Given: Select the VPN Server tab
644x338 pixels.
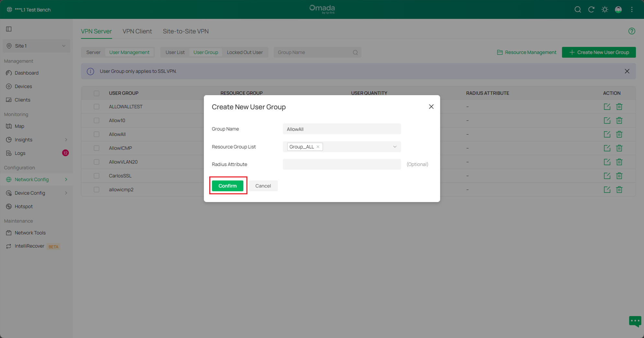Looking at the screenshot, I should tap(96, 31).
